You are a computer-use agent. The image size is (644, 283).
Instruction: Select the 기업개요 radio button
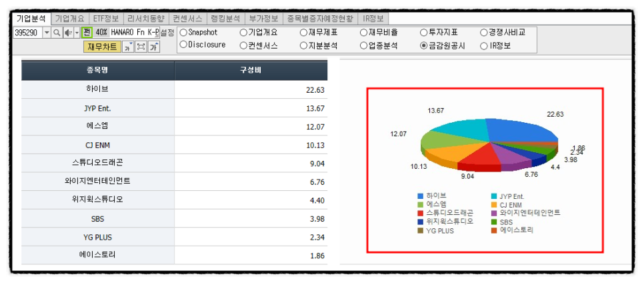[243, 32]
